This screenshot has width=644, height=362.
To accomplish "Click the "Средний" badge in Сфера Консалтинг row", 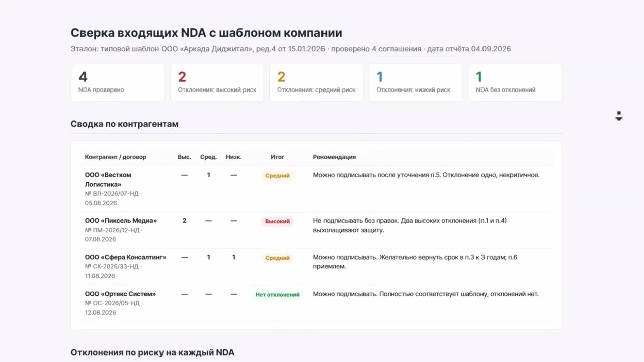I will tap(277, 258).
